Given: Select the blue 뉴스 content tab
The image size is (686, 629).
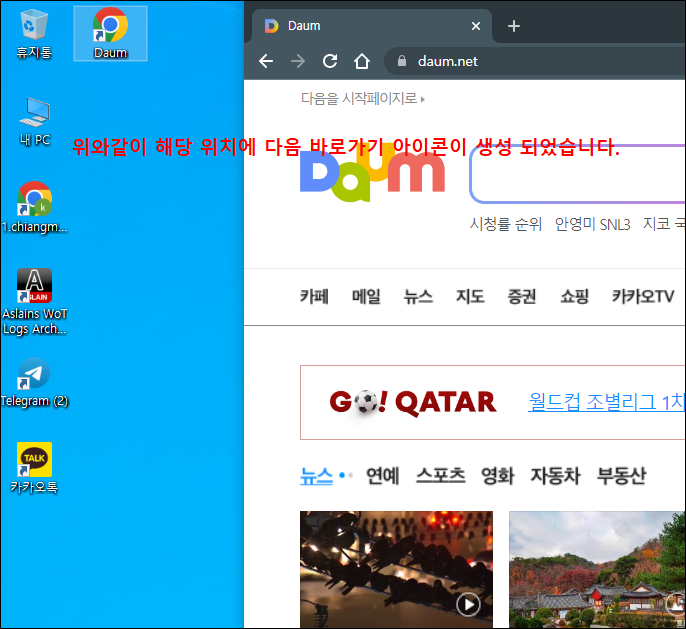Looking at the screenshot, I should pyautogui.click(x=316, y=476).
